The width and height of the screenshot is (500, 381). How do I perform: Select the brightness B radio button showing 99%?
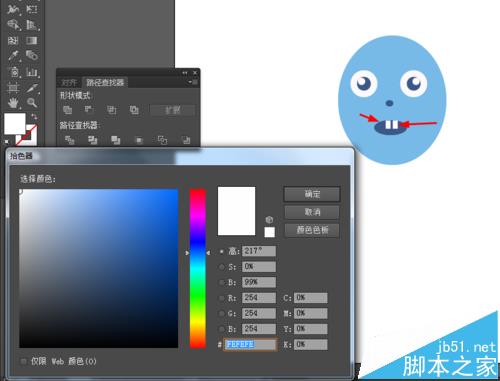pyautogui.click(x=221, y=283)
